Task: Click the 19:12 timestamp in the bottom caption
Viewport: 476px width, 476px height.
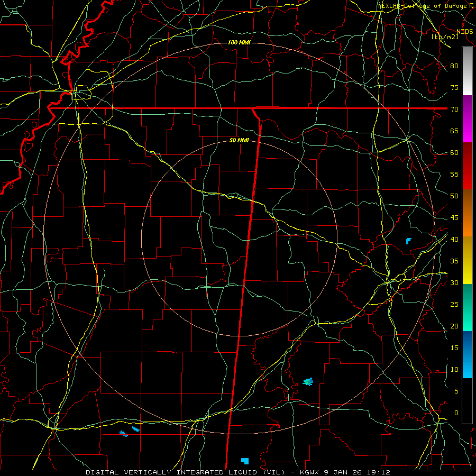Action: coord(380,472)
